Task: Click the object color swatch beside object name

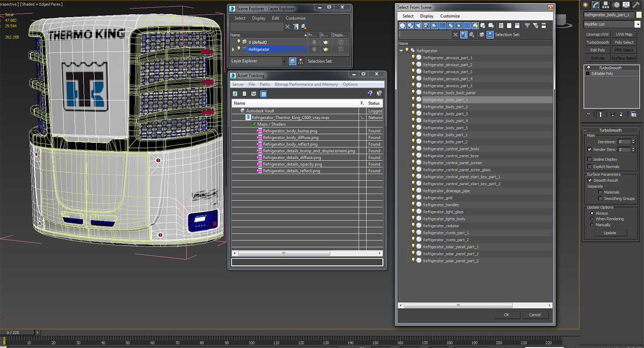Action: click(638, 15)
